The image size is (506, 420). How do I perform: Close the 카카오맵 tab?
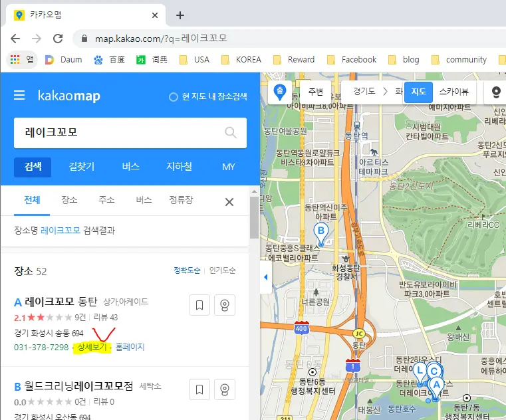click(155, 15)
